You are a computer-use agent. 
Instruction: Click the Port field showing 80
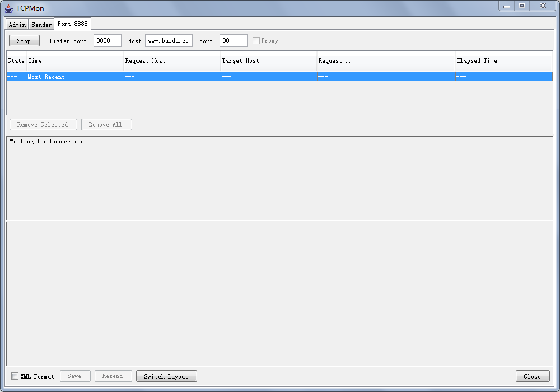coord(233,41)
